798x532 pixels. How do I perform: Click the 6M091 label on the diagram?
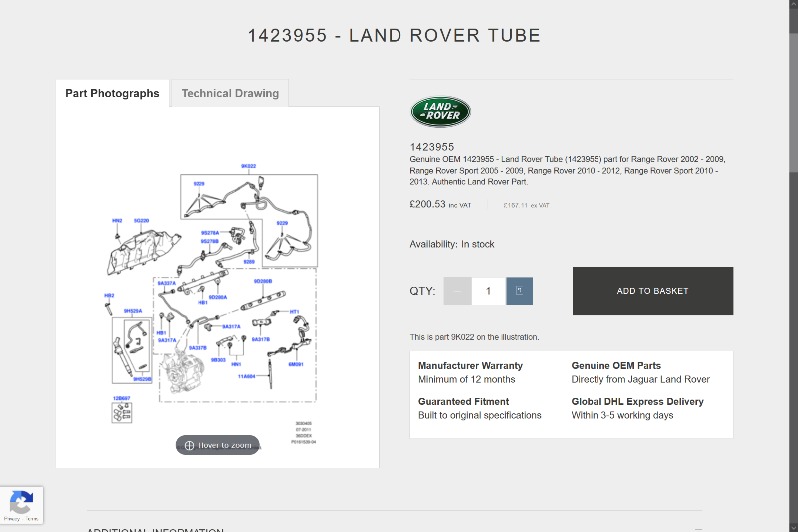click(x=296, y=364)
